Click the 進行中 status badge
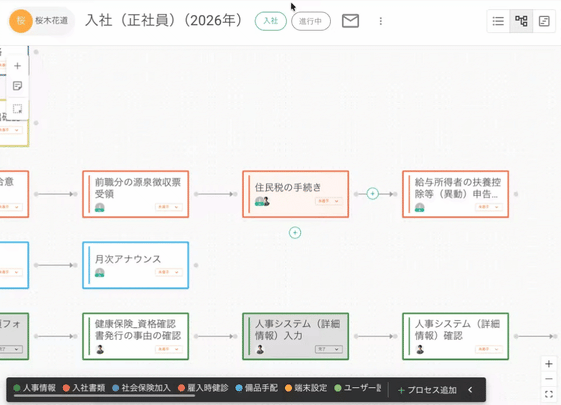The image size is (561, 405). 311,21
